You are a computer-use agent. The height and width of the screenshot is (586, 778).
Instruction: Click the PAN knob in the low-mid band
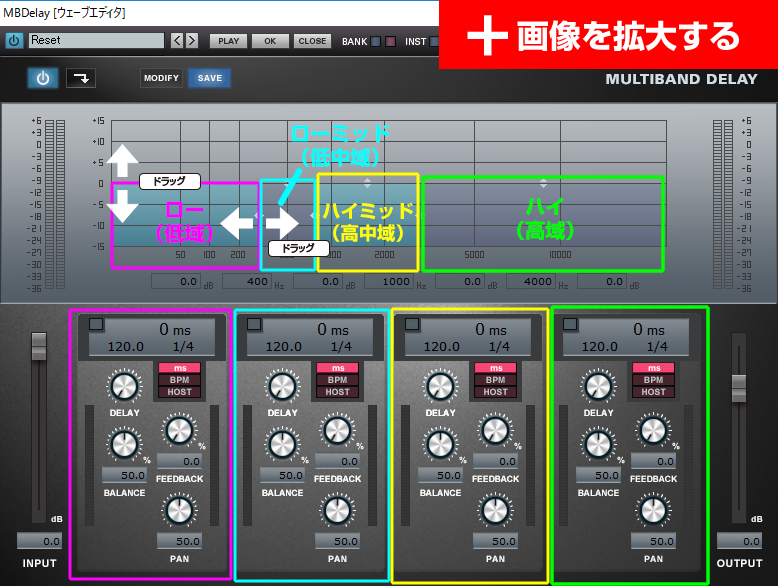click(337, 510)
